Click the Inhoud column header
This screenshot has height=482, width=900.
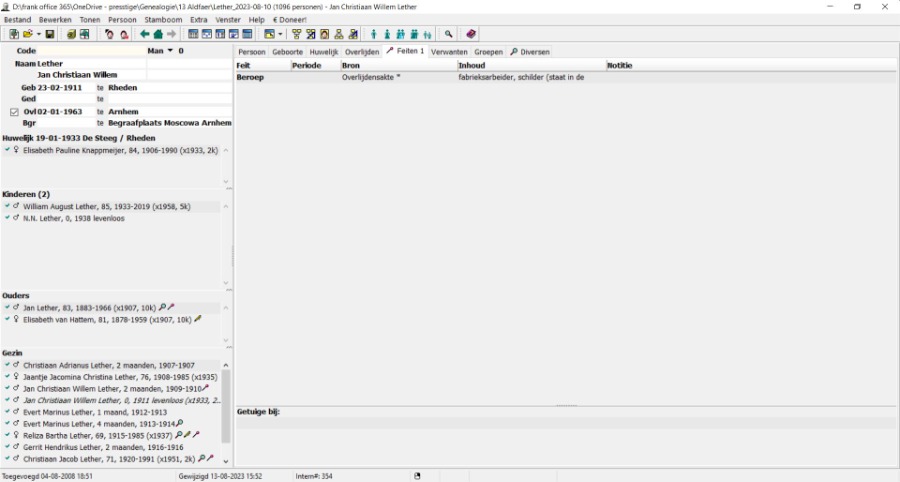point(530,65)
